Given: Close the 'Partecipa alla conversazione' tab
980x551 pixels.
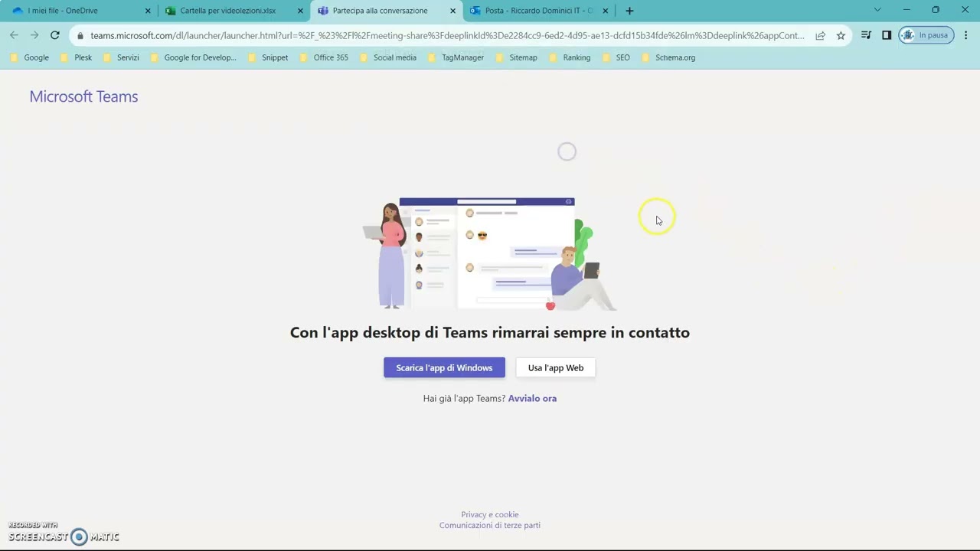Looking at the screenshot, I should [452, 11].
